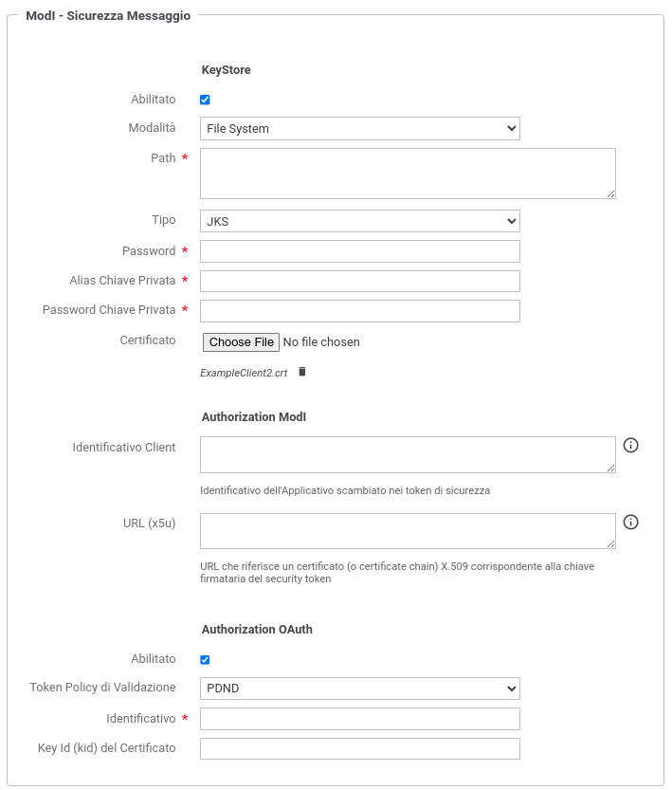Click info icon next to Identificativo Client
The width and height of the screenshot is (672, 790).
pos(630,445)
